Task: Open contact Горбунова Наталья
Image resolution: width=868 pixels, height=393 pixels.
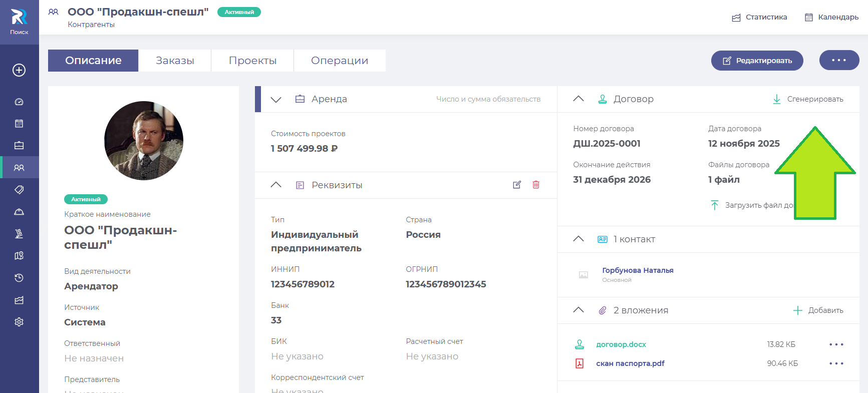Action: point(637,270)
